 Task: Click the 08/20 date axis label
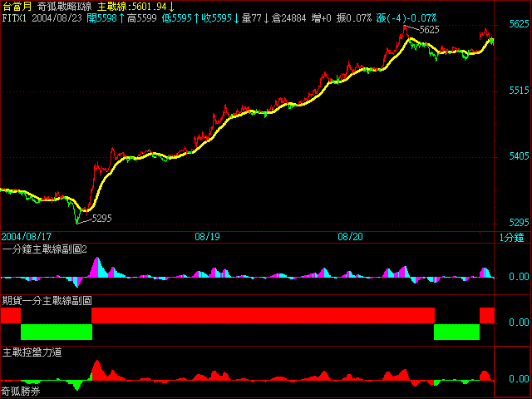point(350,236)
